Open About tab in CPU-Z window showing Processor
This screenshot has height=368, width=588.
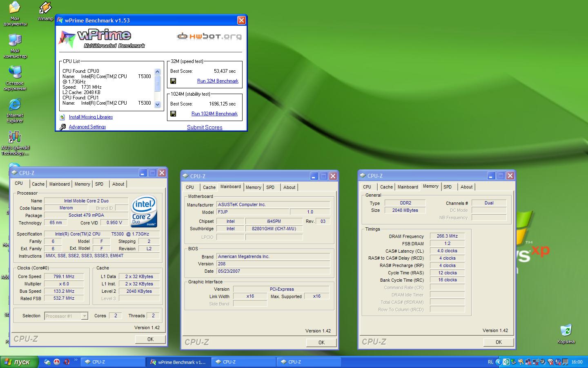(118, 184)
